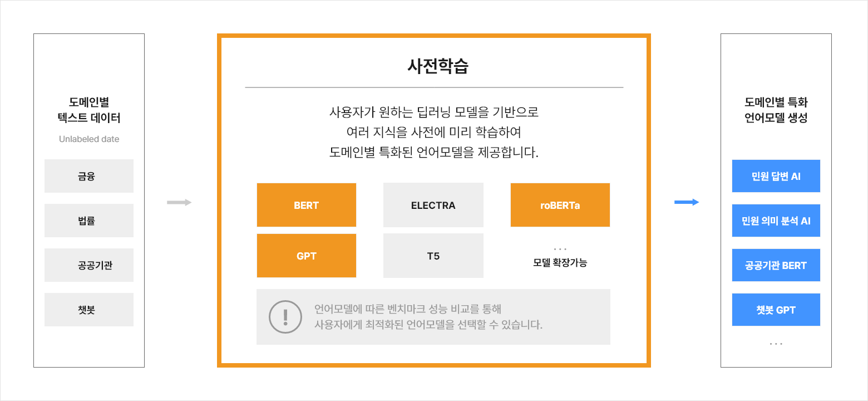Click the gray arrow icon
Screen dimensions: 868x401
pos(179,202)
